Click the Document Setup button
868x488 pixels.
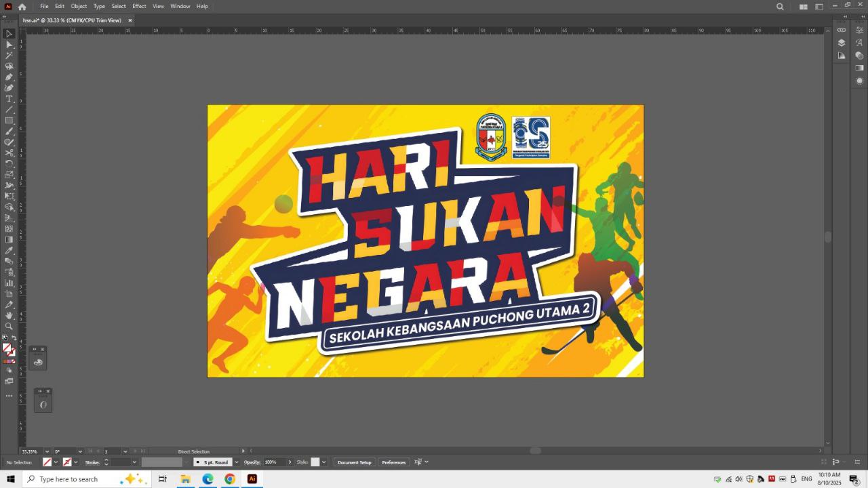pos(354,462)
